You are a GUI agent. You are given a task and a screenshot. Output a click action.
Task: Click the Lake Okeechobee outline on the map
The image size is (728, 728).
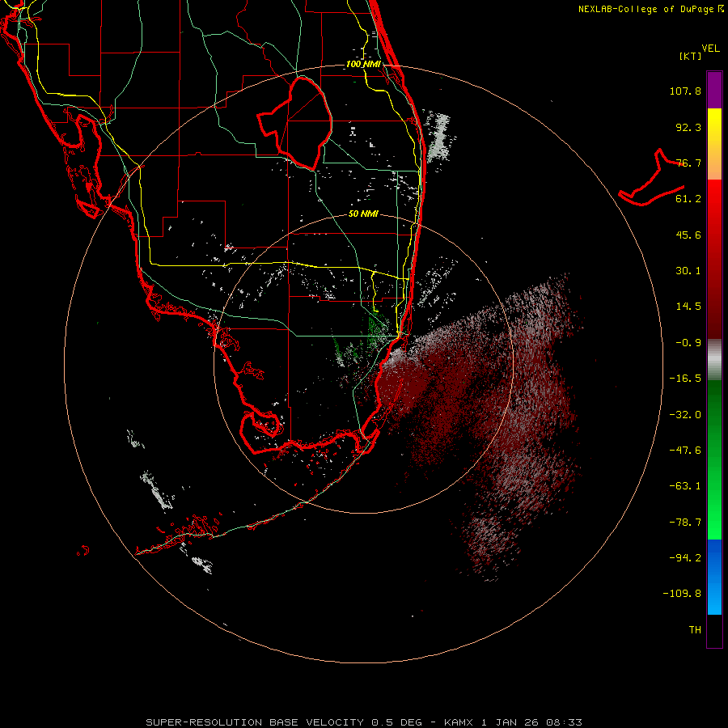294,123
